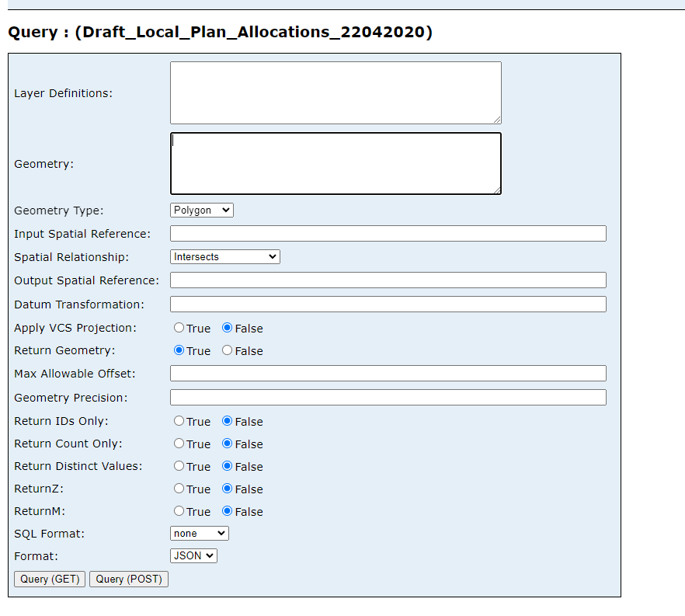Click the Geometry Precision field

point(388,397)
